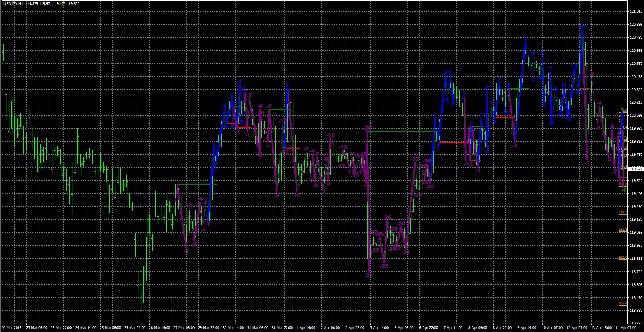Click the purple wave label -25
Image resolution: width=644 pixels, height=332 pixels.
384,266
